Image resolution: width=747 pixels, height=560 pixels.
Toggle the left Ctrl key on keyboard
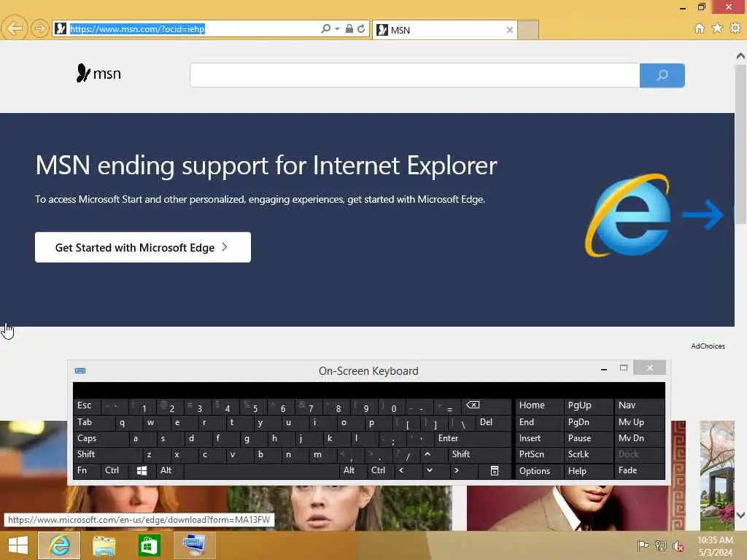coord(115,471)
